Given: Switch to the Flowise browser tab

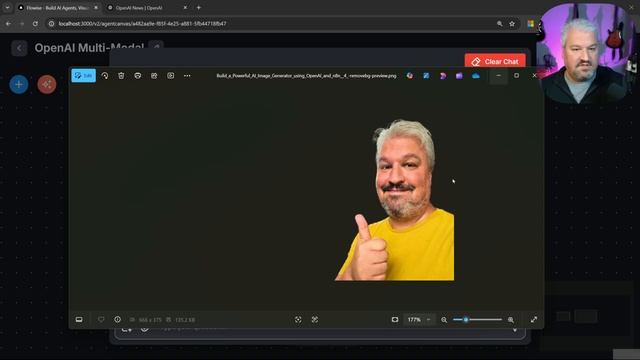Looking at the screenshot, I should click(57, 8).
